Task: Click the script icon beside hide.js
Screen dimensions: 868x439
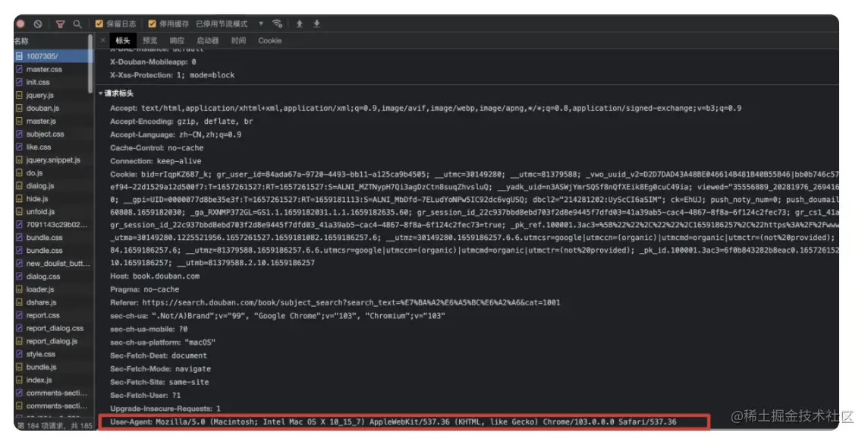Action: 20,198
